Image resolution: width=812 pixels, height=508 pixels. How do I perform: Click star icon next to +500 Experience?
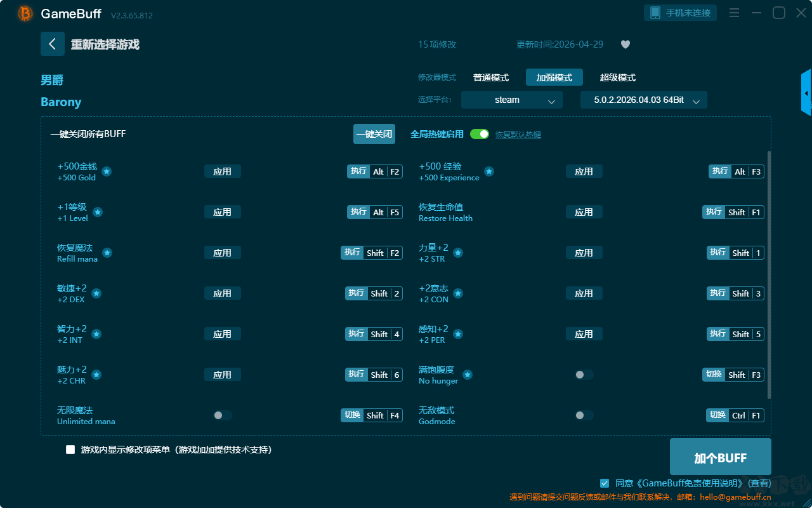click(489, 171)
